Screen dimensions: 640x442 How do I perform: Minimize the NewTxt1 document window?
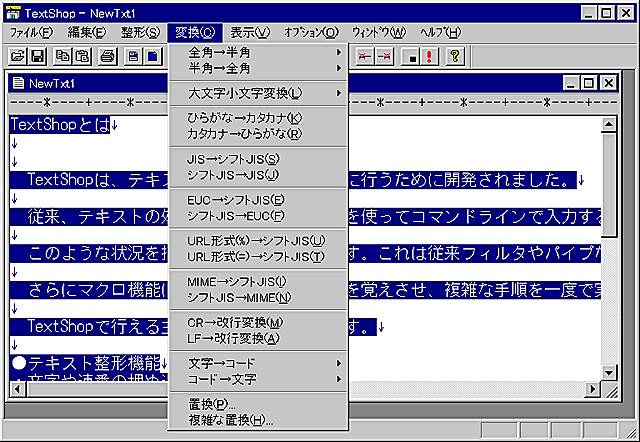[571, 83]
